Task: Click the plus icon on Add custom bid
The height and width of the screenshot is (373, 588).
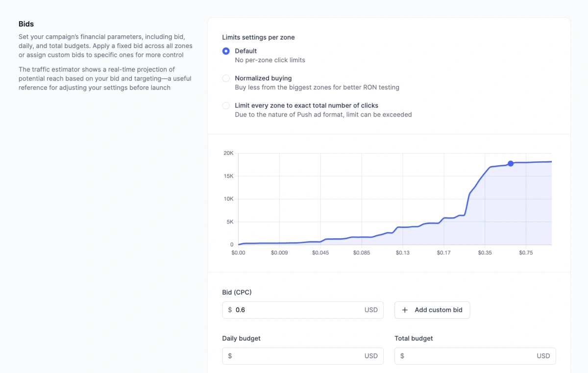Action: pos(405,310)
